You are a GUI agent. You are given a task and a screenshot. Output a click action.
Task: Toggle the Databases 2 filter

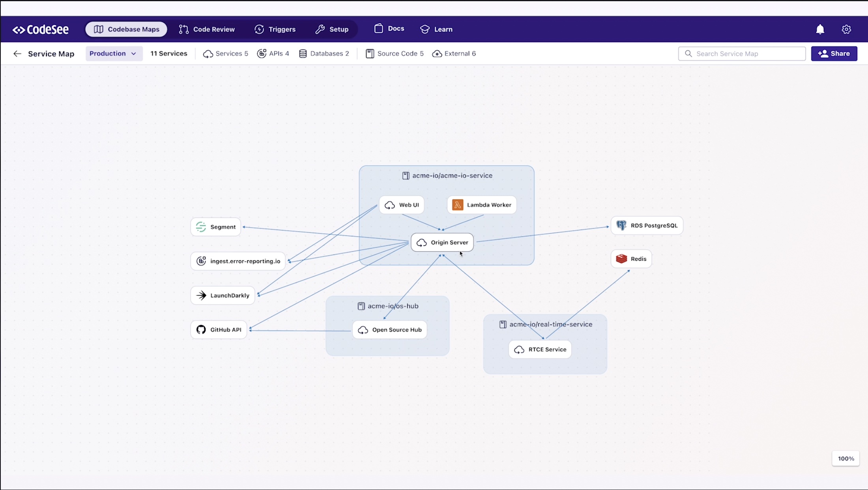tap(324, 54)
